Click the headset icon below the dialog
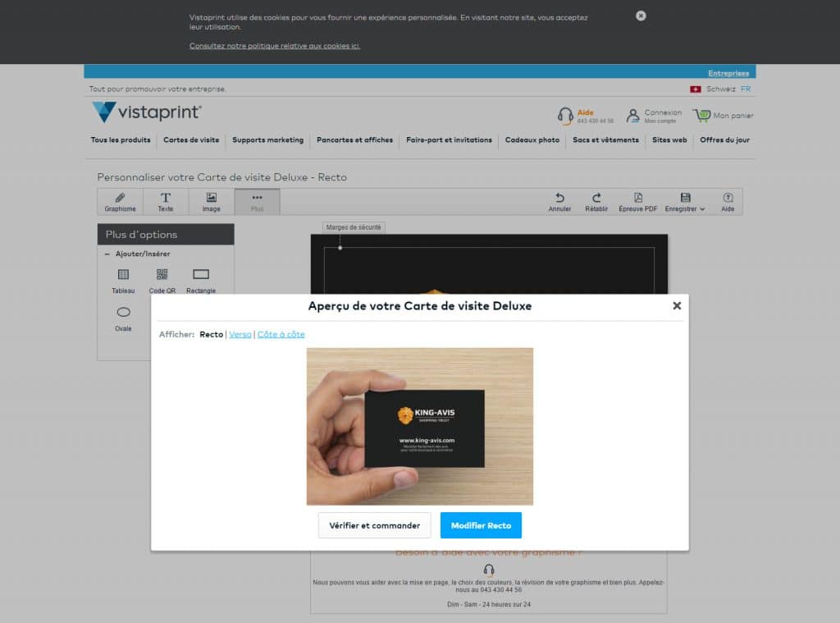The width and height of the screenshot is (840, 623). pyautogui.click(x=489, y=570)
